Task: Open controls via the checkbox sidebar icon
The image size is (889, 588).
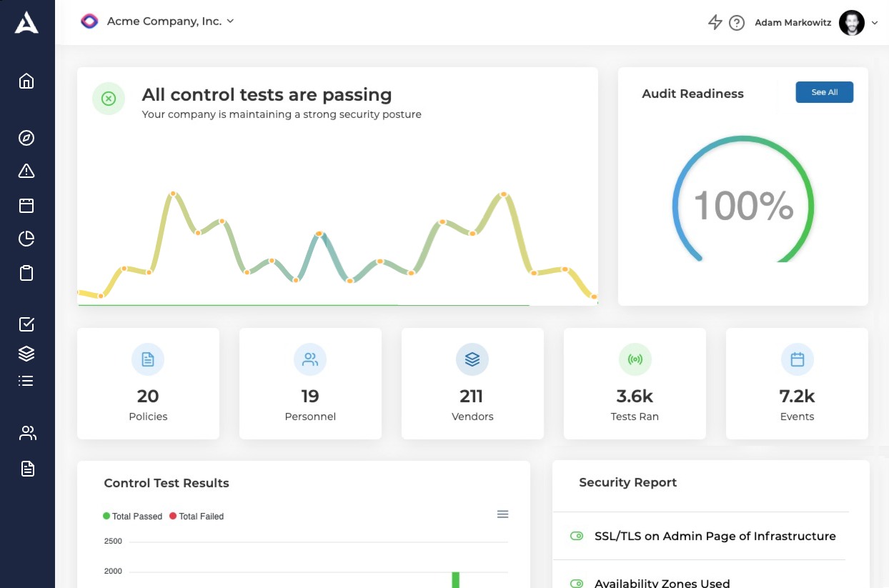Action: 26,324
